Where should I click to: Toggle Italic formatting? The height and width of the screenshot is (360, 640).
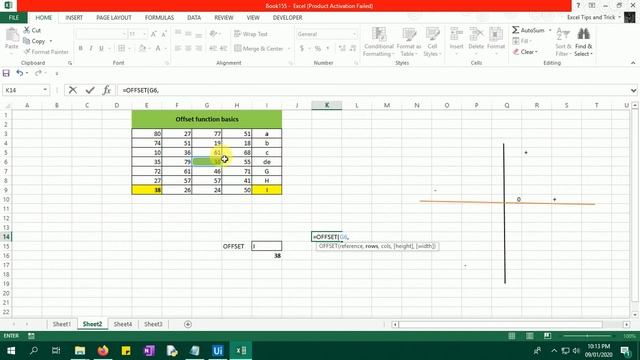(91, 49)
